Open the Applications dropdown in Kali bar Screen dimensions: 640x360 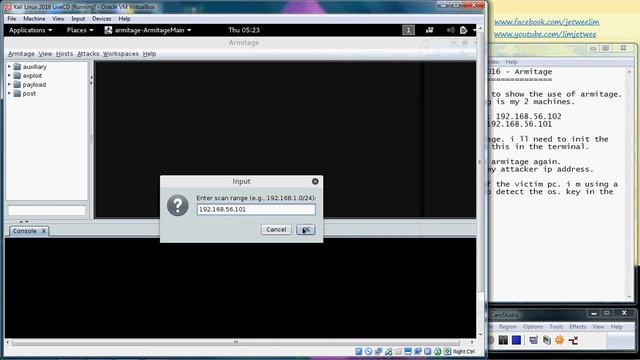pos(30,30)
